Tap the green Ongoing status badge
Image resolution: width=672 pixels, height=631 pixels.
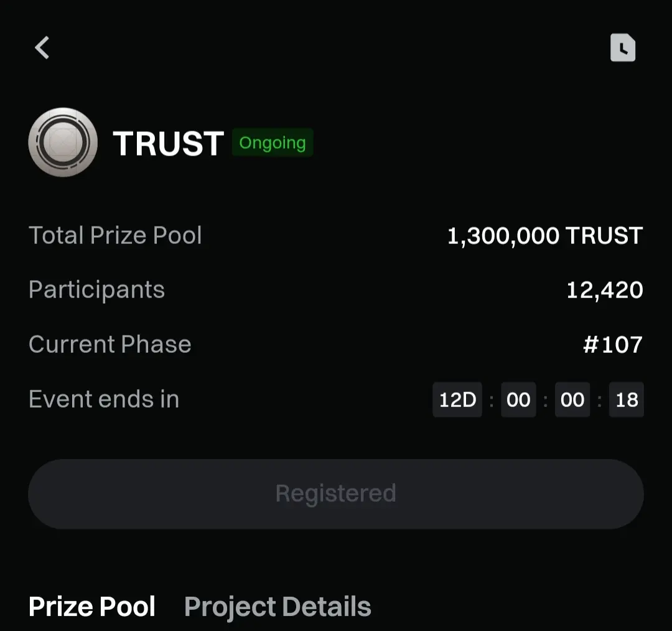(x=273, y=143)
